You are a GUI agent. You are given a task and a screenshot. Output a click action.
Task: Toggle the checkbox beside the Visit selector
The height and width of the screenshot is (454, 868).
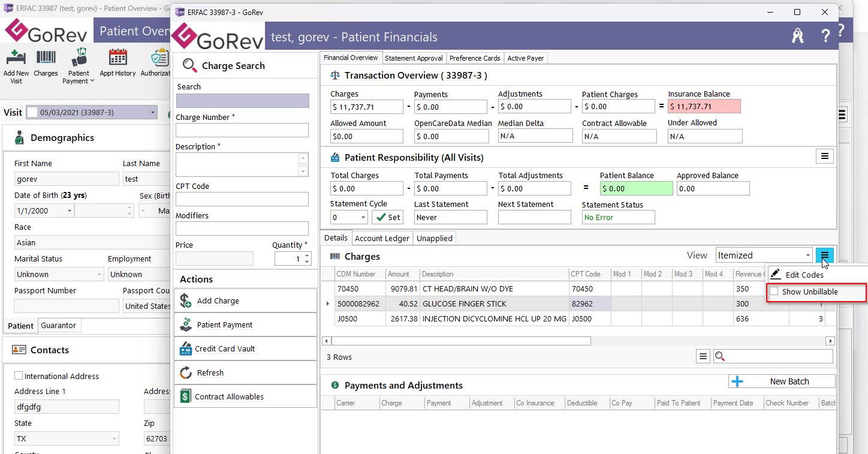[31, 112]
